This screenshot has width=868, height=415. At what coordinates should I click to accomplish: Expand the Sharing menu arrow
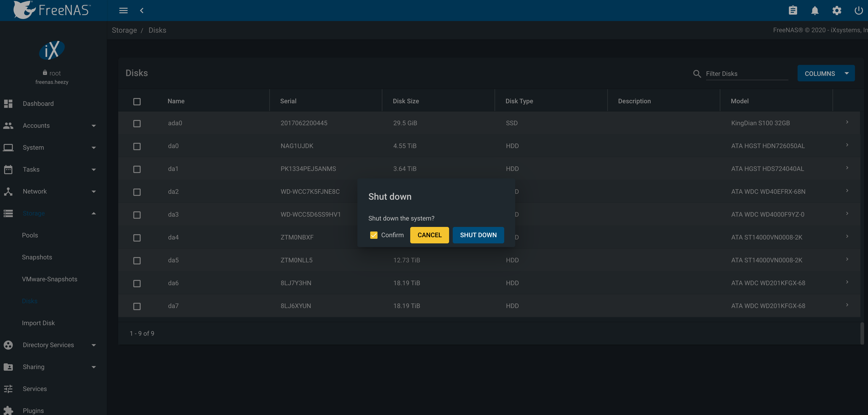(x=94, y=367)
